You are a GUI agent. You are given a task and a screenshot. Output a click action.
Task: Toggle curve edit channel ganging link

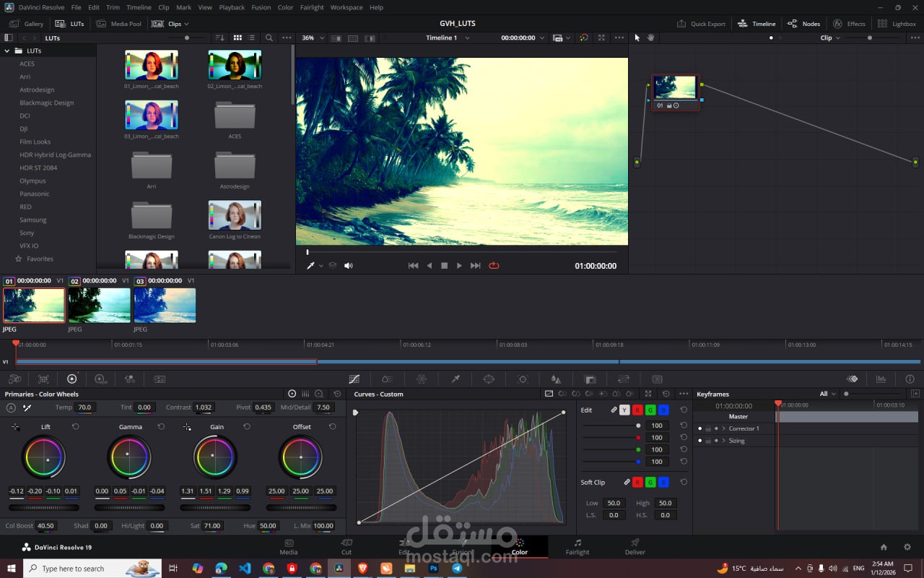pyautogui.click(x=614, y=410)
